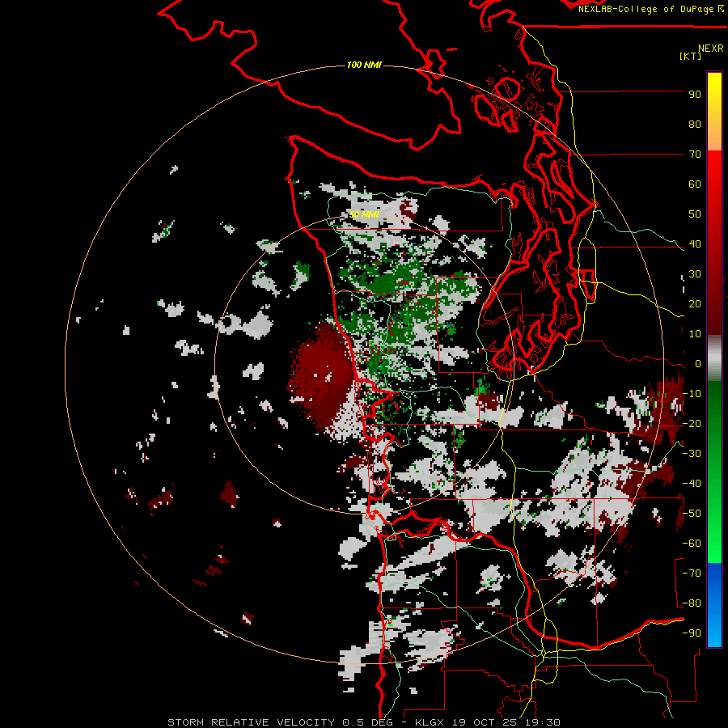This screenshot has height=728, width=728.
Task: Click the 80 value on velocity scale
Action: 695,124
